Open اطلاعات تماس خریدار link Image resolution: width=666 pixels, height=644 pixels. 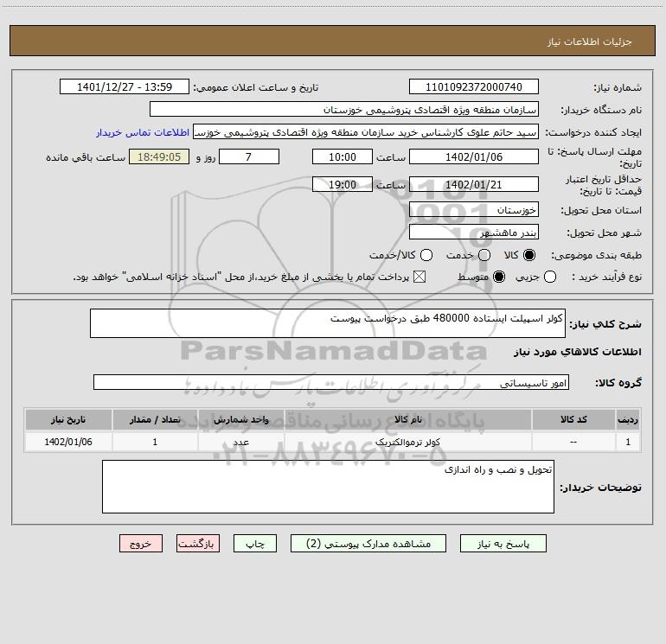tap(143, 132)
